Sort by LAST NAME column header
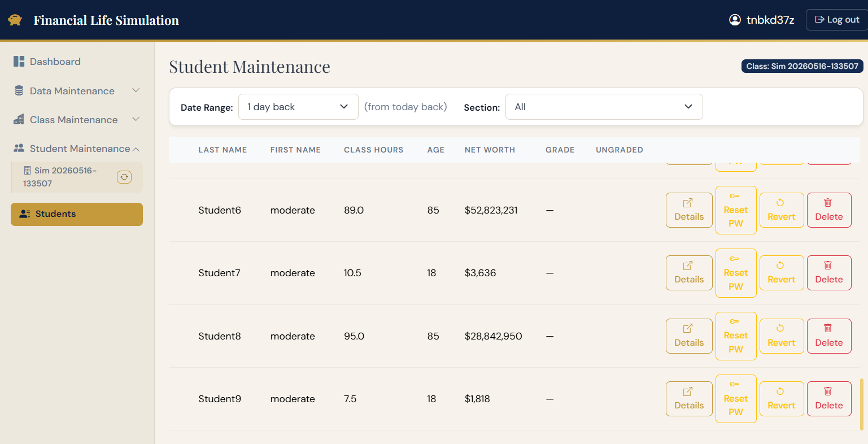The image size is (868, 444). (x=223, y=150)
